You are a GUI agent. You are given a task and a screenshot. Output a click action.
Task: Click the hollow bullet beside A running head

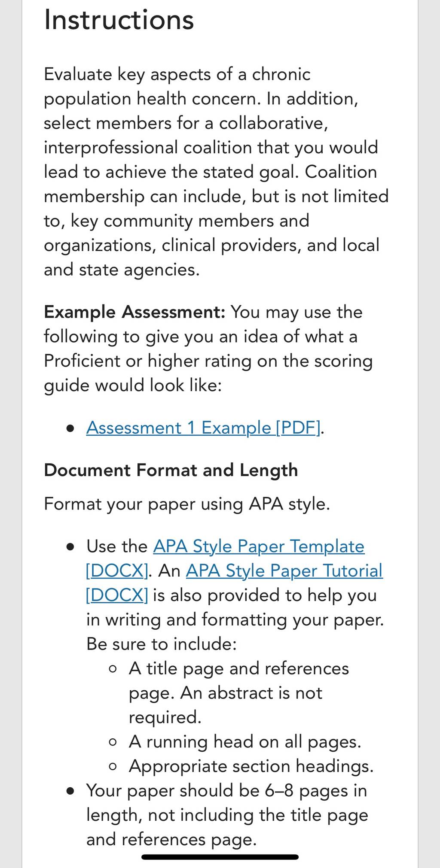click(x=113, y=742)
